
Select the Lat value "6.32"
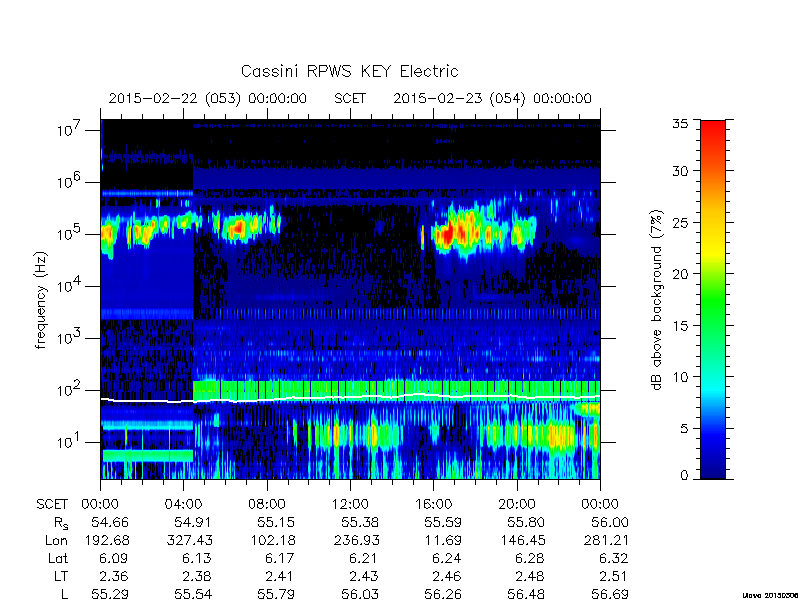click(614, 558)
